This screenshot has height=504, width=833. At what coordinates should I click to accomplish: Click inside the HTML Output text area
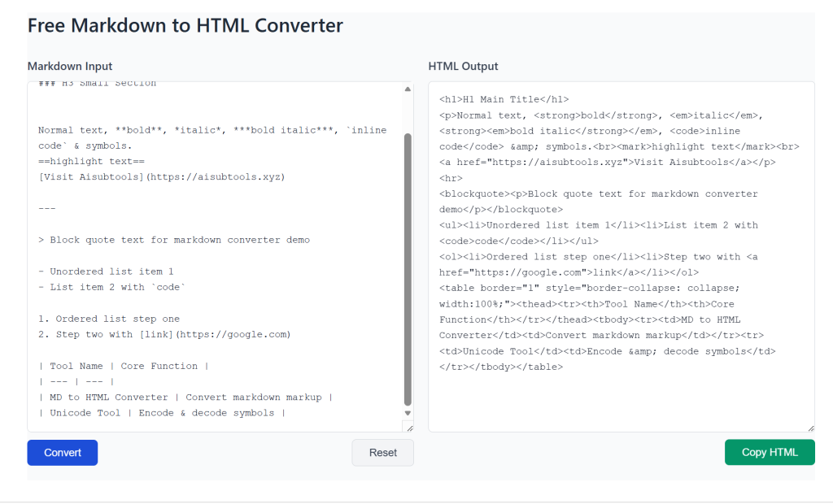pos(621,257)
